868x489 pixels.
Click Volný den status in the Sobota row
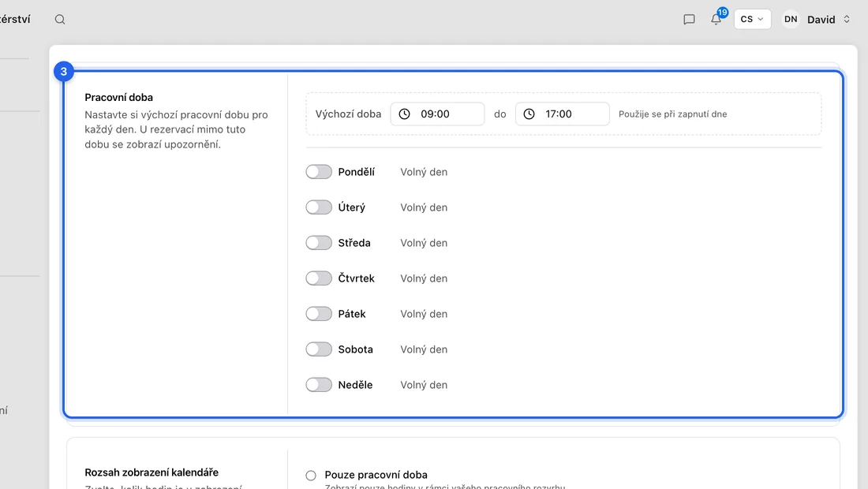424,349
